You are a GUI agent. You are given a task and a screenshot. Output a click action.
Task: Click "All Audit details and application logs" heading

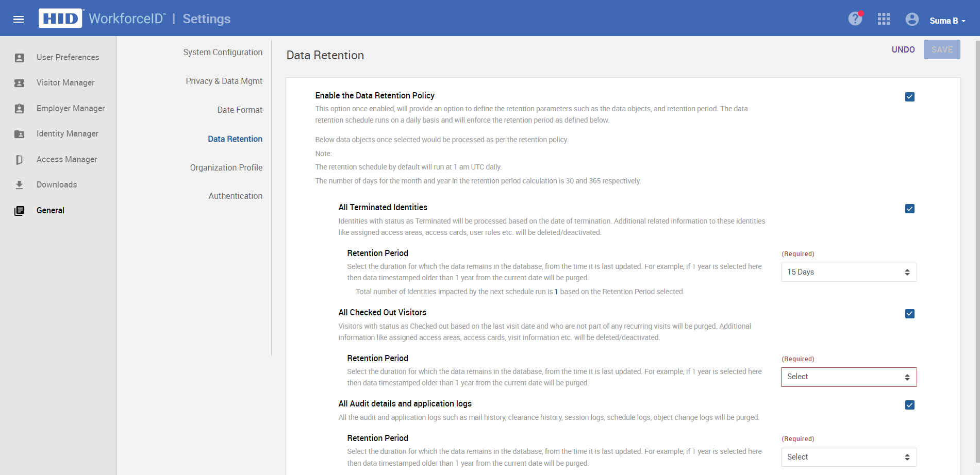[405, 403]
